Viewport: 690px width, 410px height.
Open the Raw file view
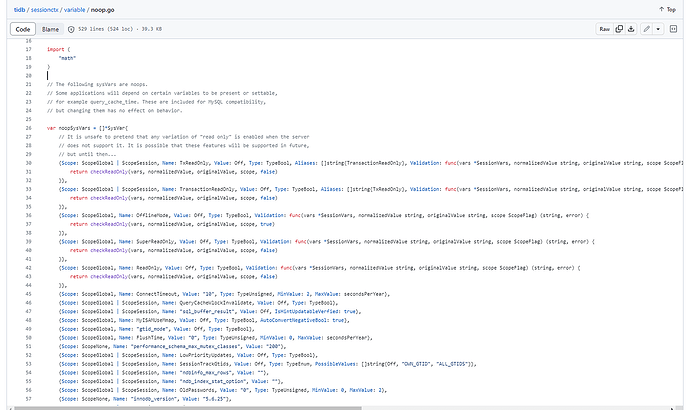point(605,29)
